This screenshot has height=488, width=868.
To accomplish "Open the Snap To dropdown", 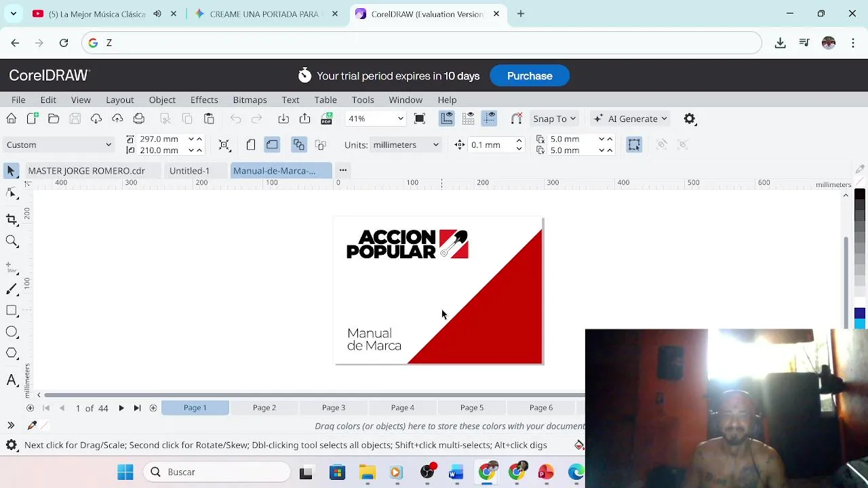I will pos(554,119).
